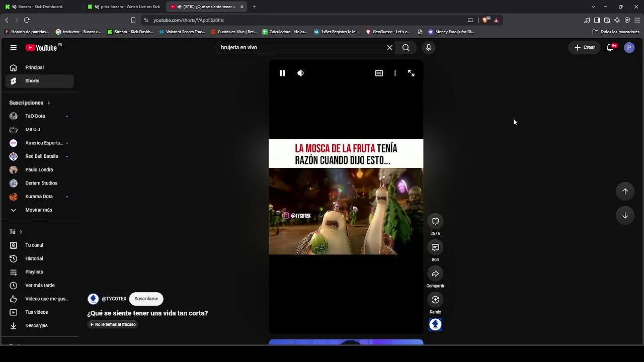The width and height of the screenshot is (644, 362).
Task: Bookmark this page
Action: pyautogui.click(x=133, y=20)
